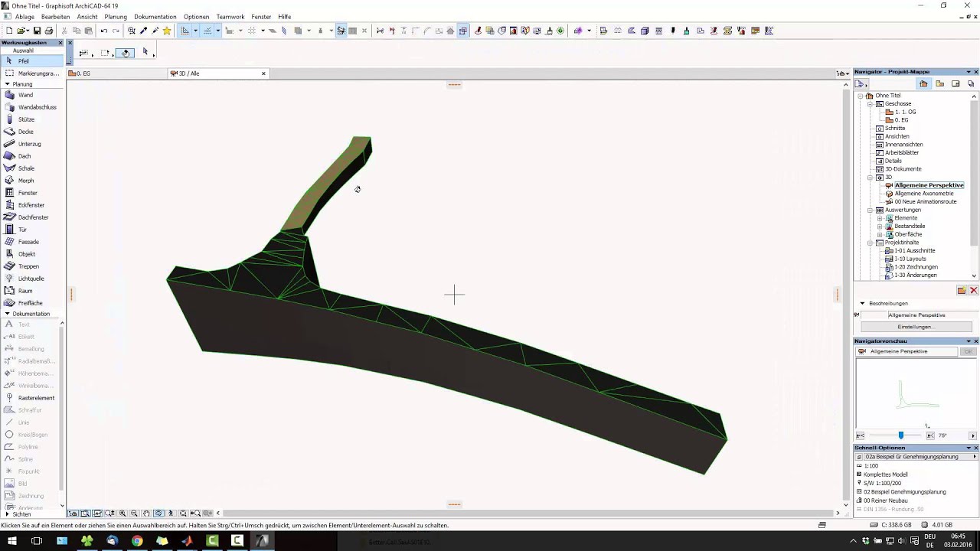Open Allgemeine Axonometrie in Navigator

pos(924,194)
